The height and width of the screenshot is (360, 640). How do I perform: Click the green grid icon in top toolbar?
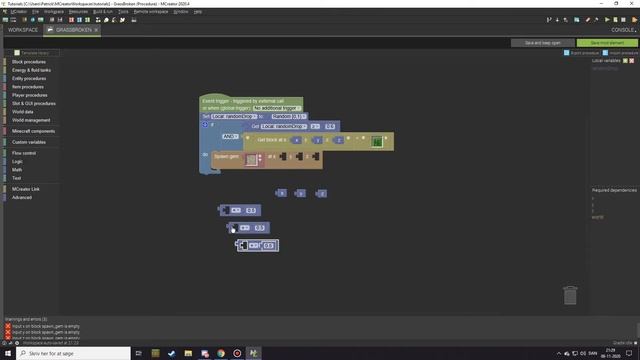coord(87,20)
